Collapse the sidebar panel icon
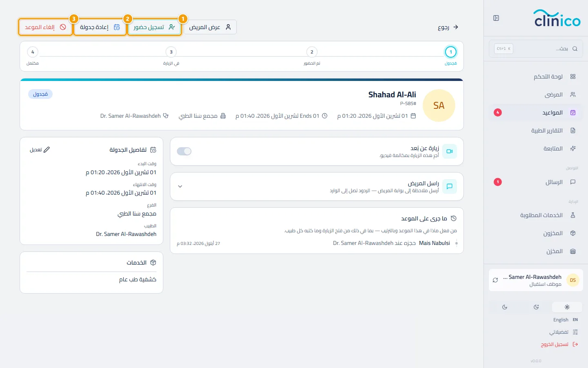Viewport: 588px width, 368px height. pos(496,18)
